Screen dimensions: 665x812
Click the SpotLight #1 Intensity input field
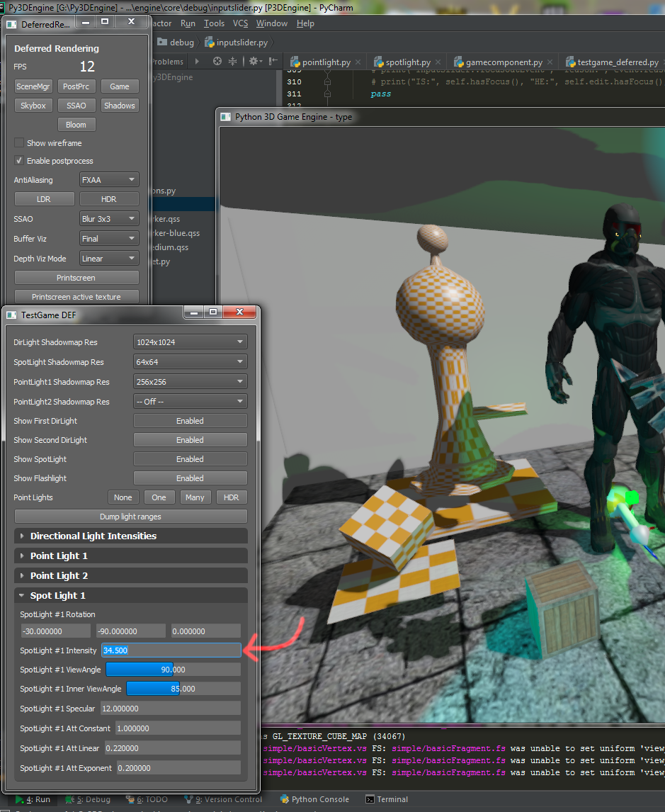[171, 650]
